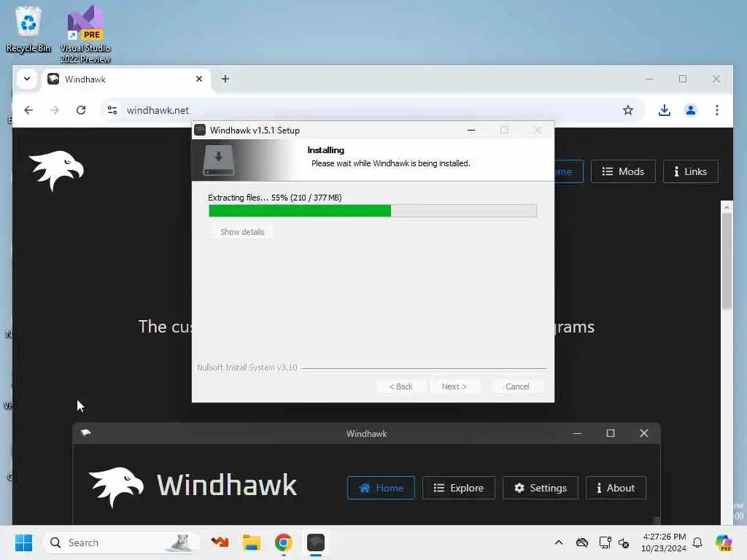The height and width of the screenshot is (560, 747).
Task: Select Home in Windhawk app screenshot
Action: (x=381, y=488)
